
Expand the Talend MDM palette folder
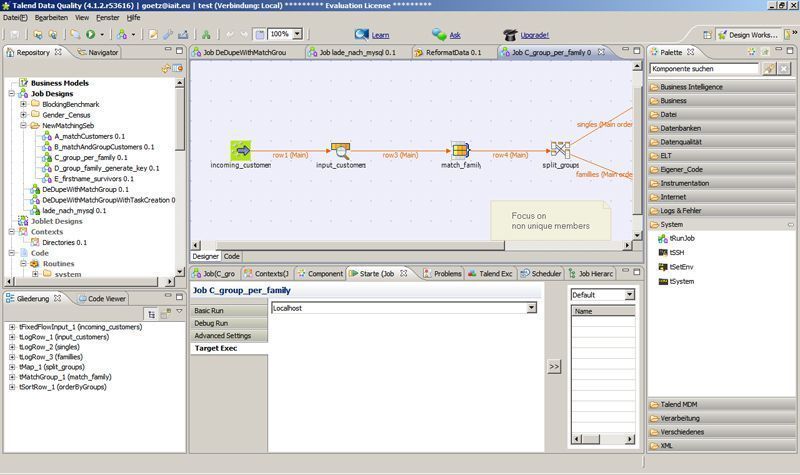(721, 404)
